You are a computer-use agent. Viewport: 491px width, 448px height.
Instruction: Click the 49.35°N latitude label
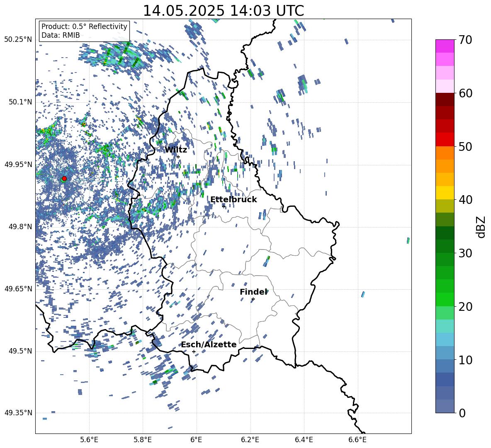(18, 413)
